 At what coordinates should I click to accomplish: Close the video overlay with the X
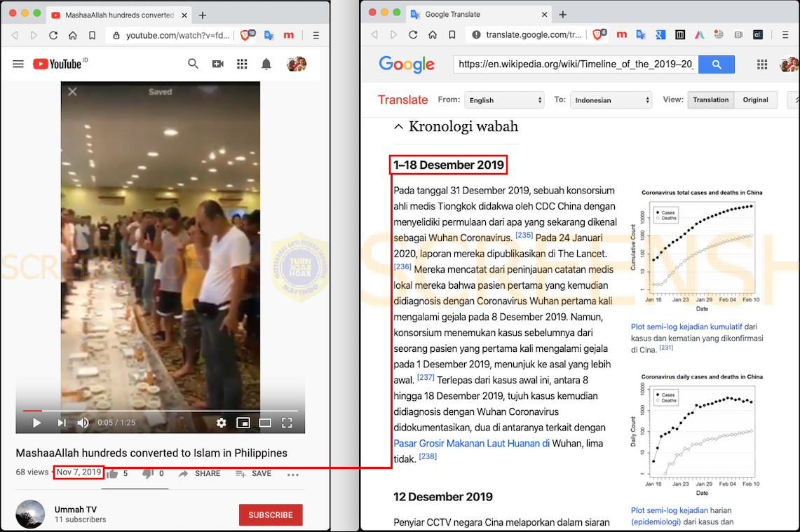(x=72, y=92)
